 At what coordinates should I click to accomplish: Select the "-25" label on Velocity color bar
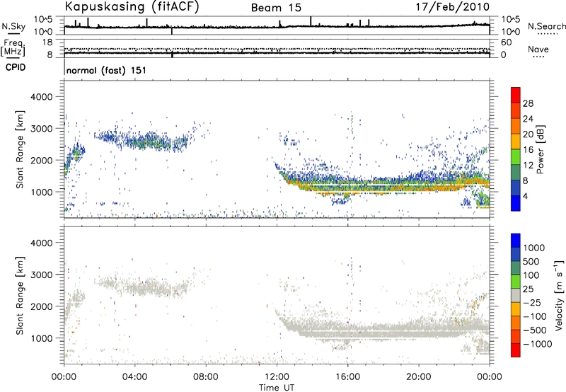(x=532, y=302)
